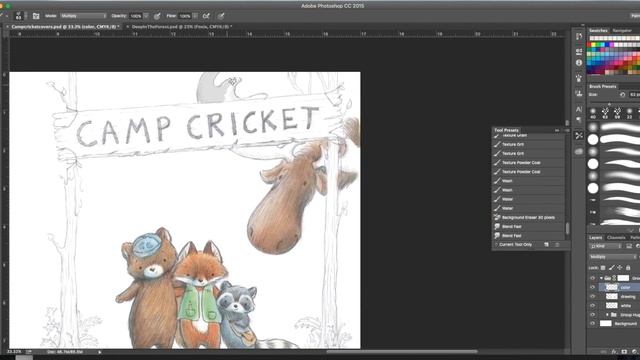This screenshot has height=360, width=640.
Task: Toggle the Brush panel button in options bar
Action: [x=36, y=16]
